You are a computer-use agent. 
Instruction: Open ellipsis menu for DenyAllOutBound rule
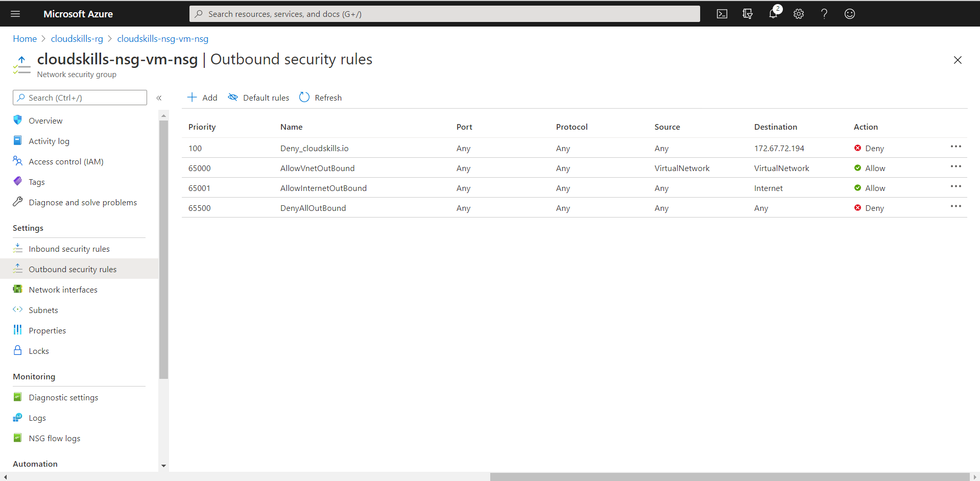click(955, 206)
